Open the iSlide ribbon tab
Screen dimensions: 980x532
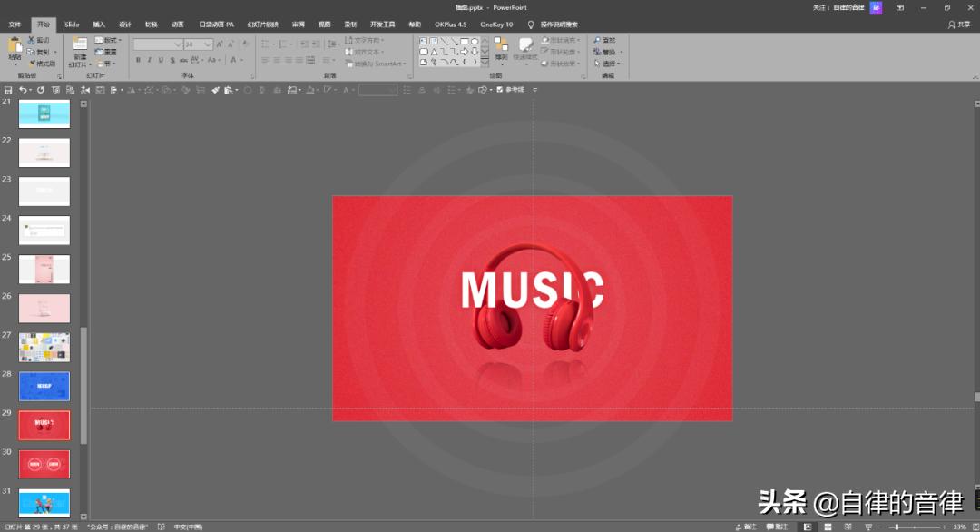(71, 25)
